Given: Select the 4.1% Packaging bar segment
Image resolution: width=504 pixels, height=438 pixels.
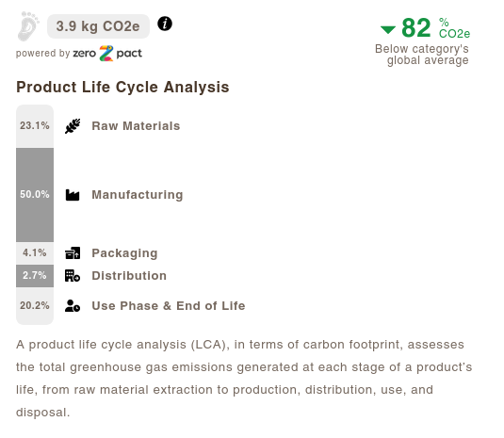Looking at the screenshot, I should pos(35,253).
